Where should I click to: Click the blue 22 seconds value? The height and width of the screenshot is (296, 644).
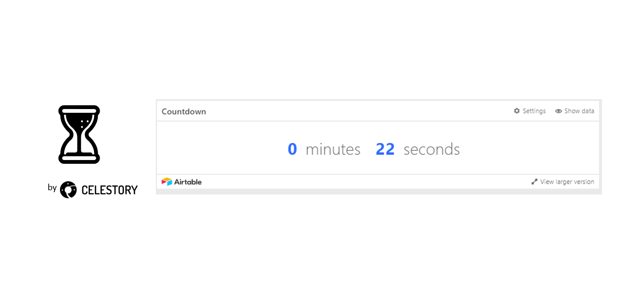(x=385, y=149)
